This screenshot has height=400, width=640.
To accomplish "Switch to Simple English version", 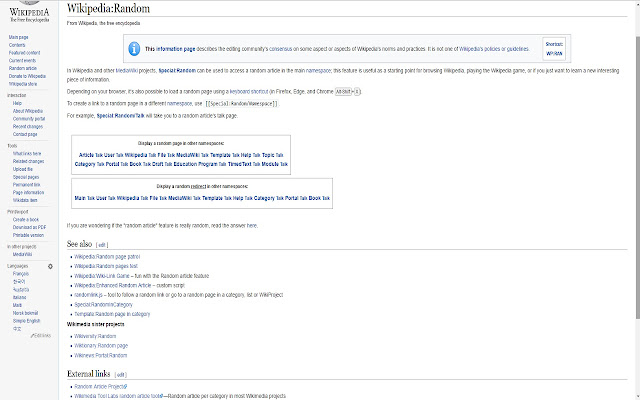I will (x=27, y=321).
